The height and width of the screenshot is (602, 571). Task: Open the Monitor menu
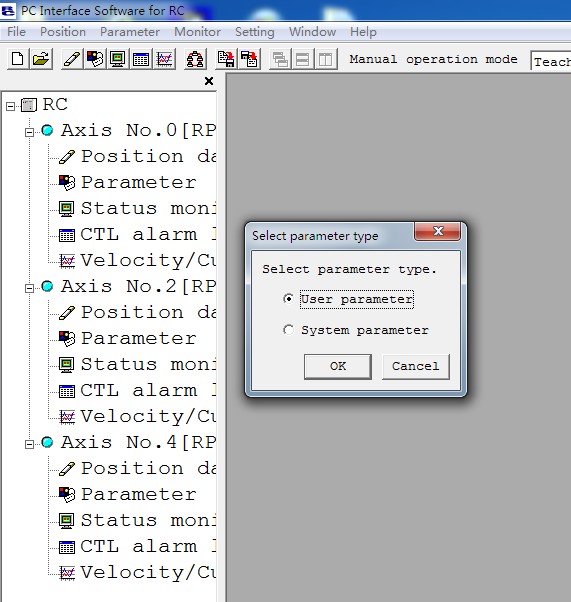(x=197, y=32)
